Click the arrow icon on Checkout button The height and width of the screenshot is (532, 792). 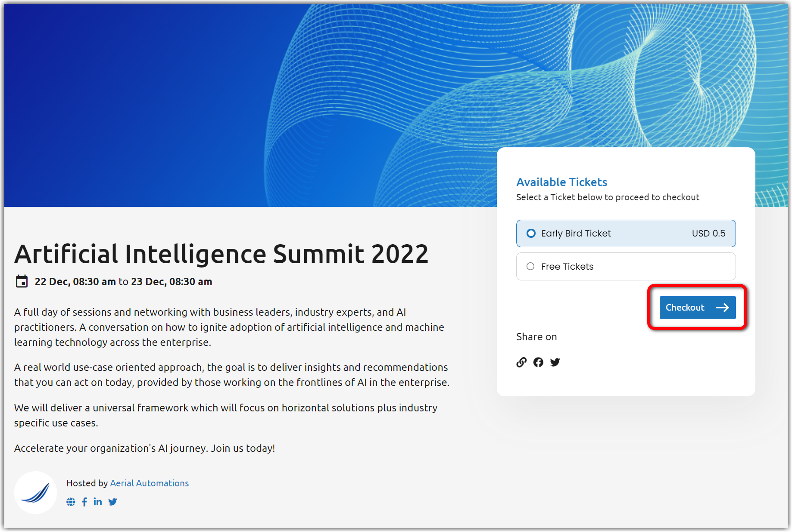coord(722,308)
